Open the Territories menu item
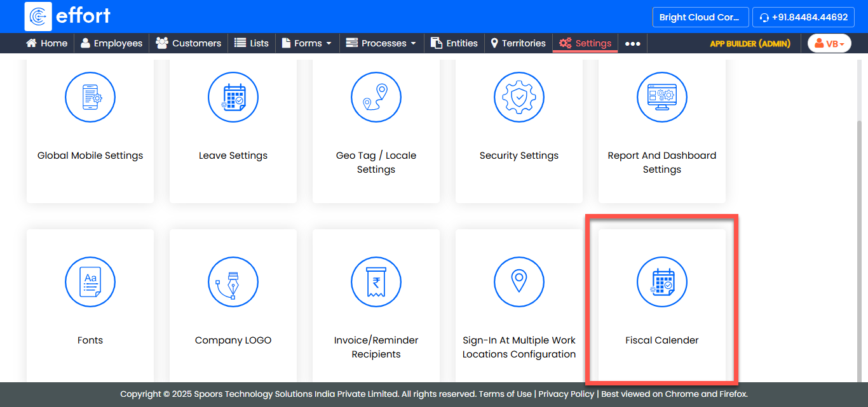The height and width of the screenshot is (407, 868). [x=518, y=43]
